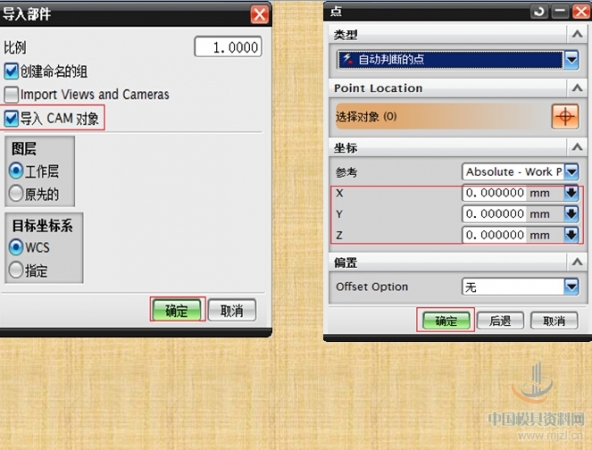Collapse the 类型 section
This screenshot has width=592, height=450.
pyautogui.click(x=577, y=34)
